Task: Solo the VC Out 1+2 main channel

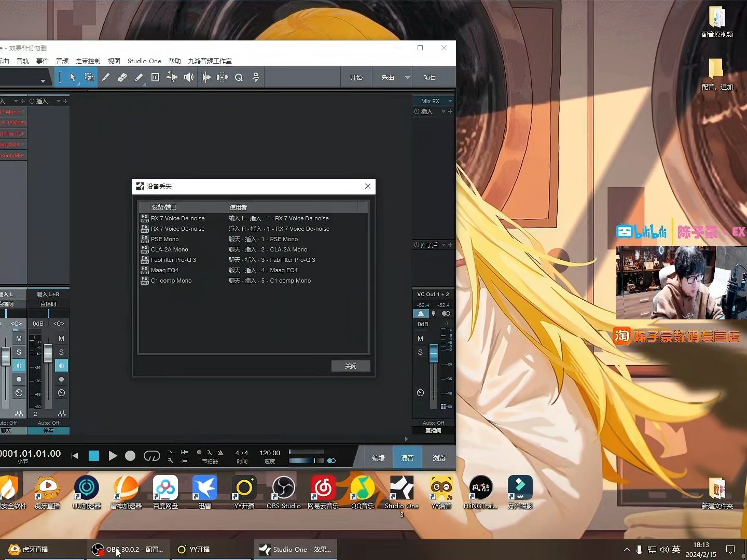Action: pos(420,352)
